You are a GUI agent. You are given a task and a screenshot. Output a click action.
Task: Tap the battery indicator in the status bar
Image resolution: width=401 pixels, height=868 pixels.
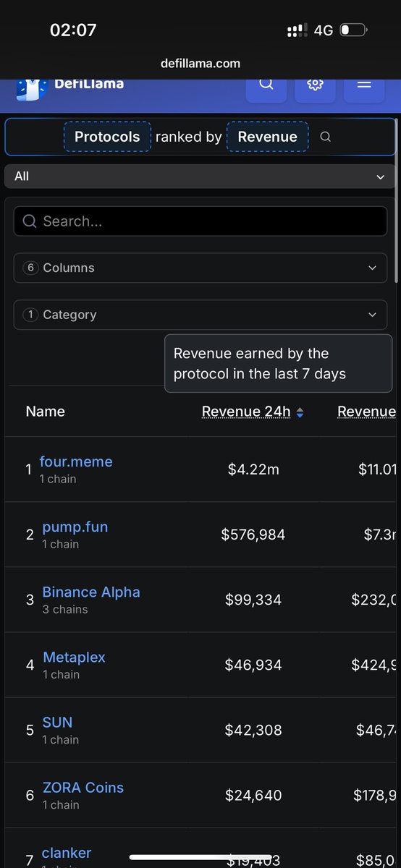click(354, 30)
